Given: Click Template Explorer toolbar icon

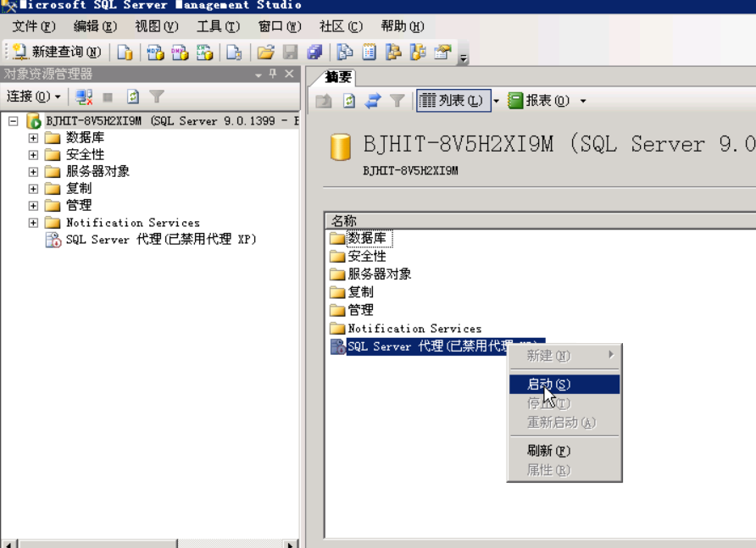Looking at the screenshot, I should coord(418,52).
